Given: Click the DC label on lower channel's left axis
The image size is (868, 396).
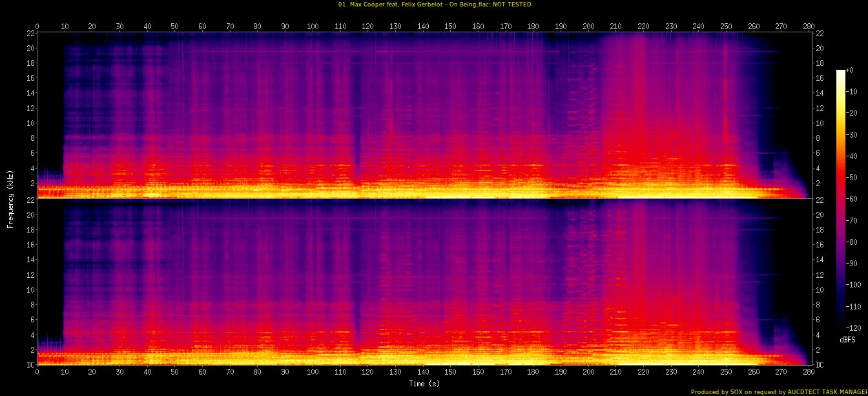Looking at the screenshot, I should tap(28, 365).
